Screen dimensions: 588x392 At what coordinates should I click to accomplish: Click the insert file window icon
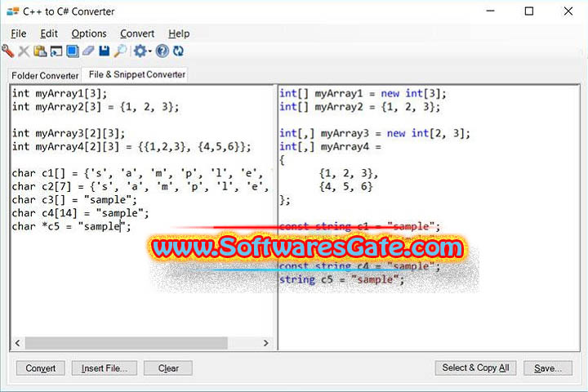[x=56, y=51]
